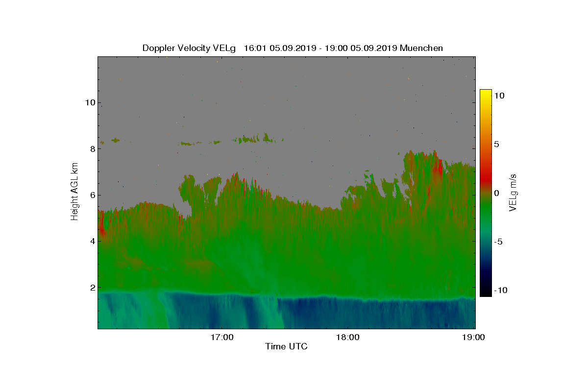Click the '17:00' time tick label

(x=221, y=337)
